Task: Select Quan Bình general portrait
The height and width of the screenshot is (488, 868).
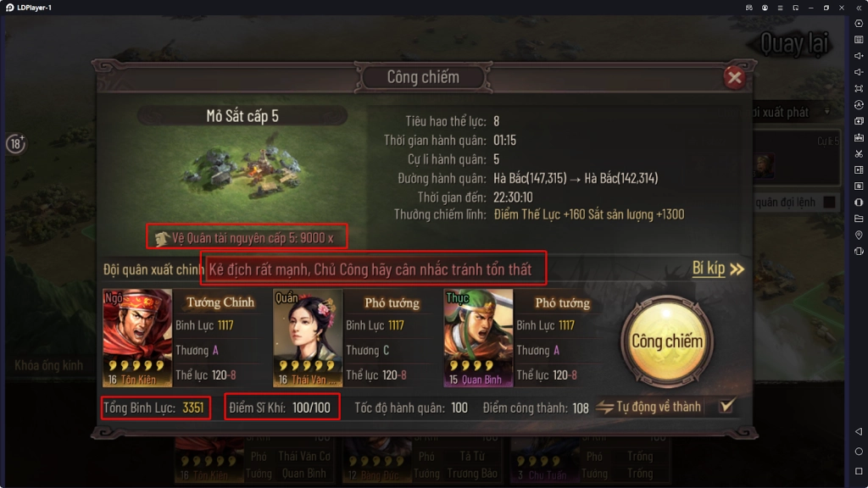Action: [478, 337]
